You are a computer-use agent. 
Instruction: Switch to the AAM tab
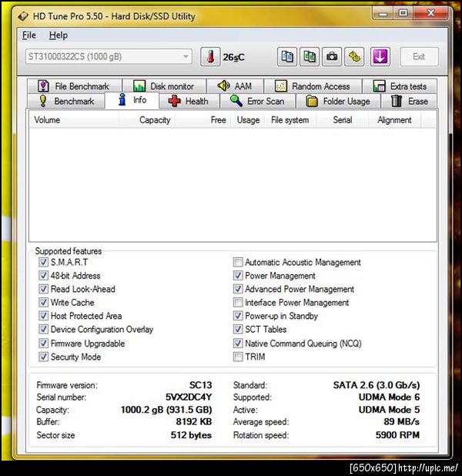[x=235, y=86]
